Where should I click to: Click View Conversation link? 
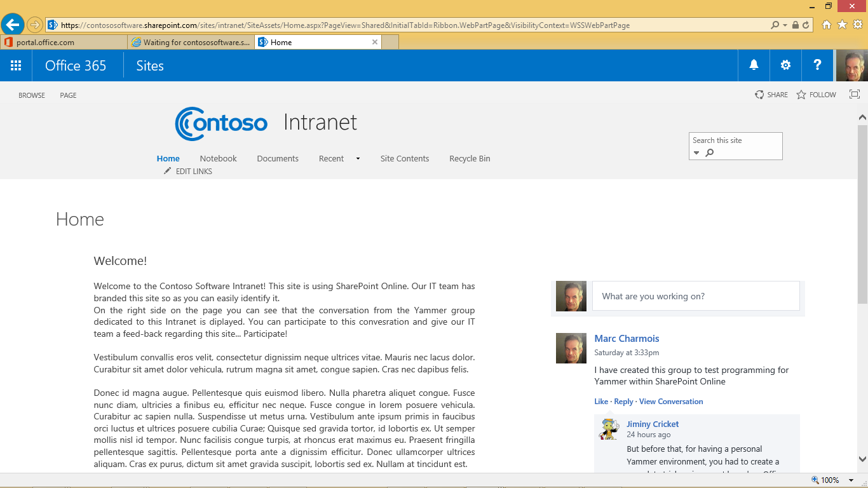671,402
